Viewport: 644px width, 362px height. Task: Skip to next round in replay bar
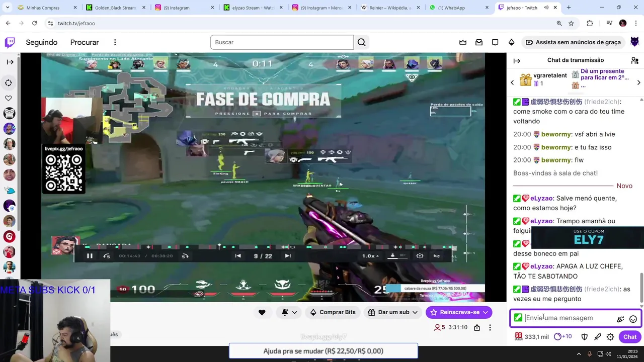tap(287, 256)
